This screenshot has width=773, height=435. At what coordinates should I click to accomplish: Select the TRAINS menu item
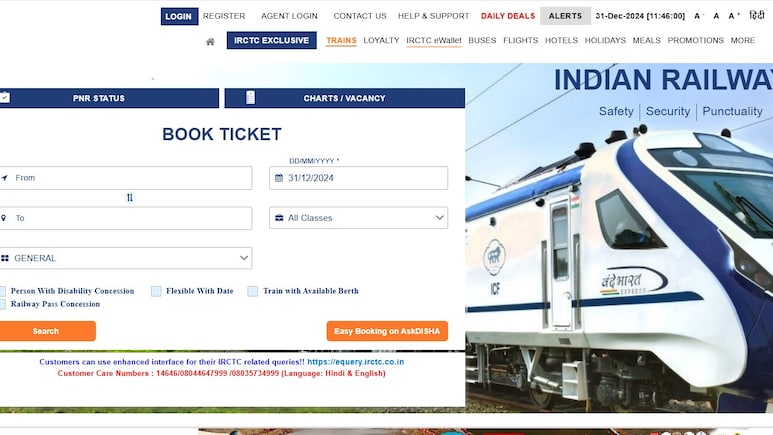coord(341,40)
